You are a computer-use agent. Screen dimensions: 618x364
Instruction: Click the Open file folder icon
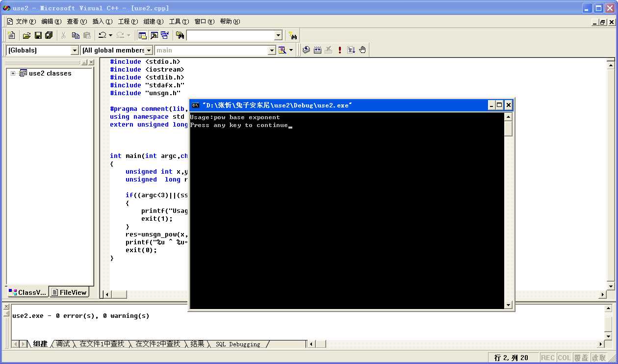tap(26, 35)
